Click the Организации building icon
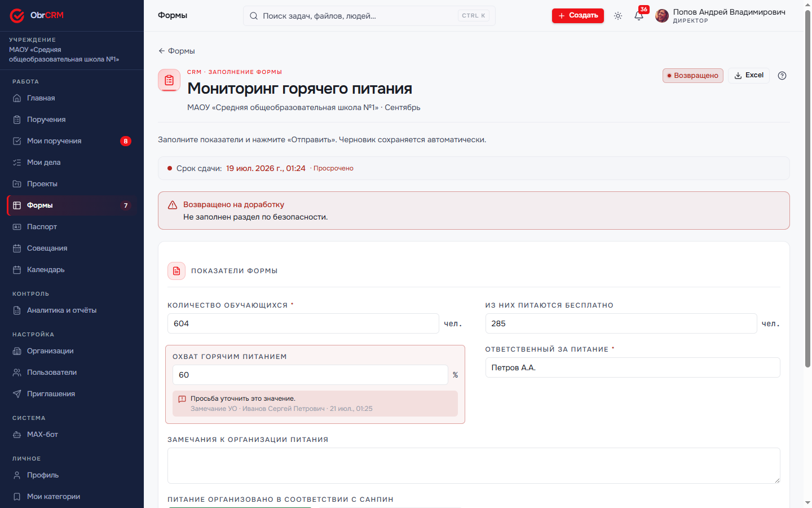The image size is (812, 508). coord(17,351)
